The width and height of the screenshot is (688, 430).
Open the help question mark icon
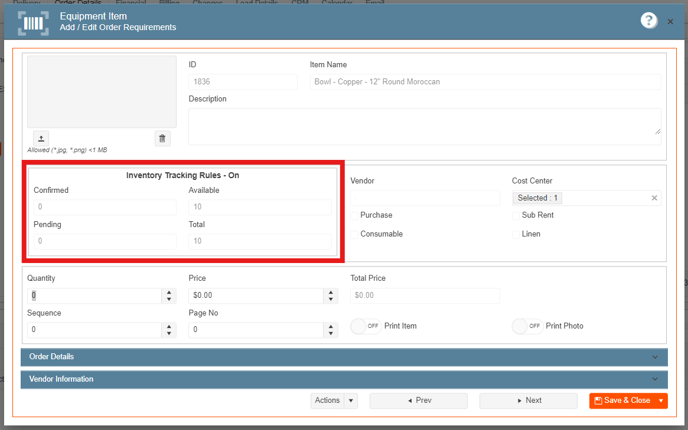point(649,20)
